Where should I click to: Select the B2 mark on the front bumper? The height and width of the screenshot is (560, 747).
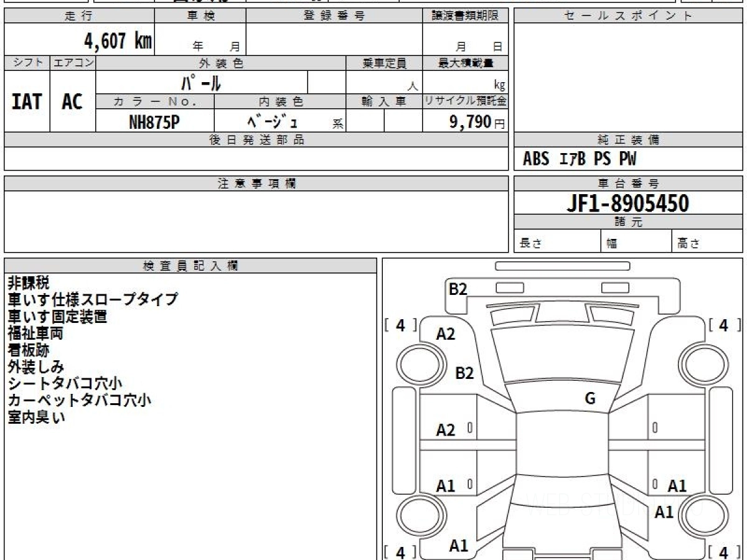coord(458,289)
